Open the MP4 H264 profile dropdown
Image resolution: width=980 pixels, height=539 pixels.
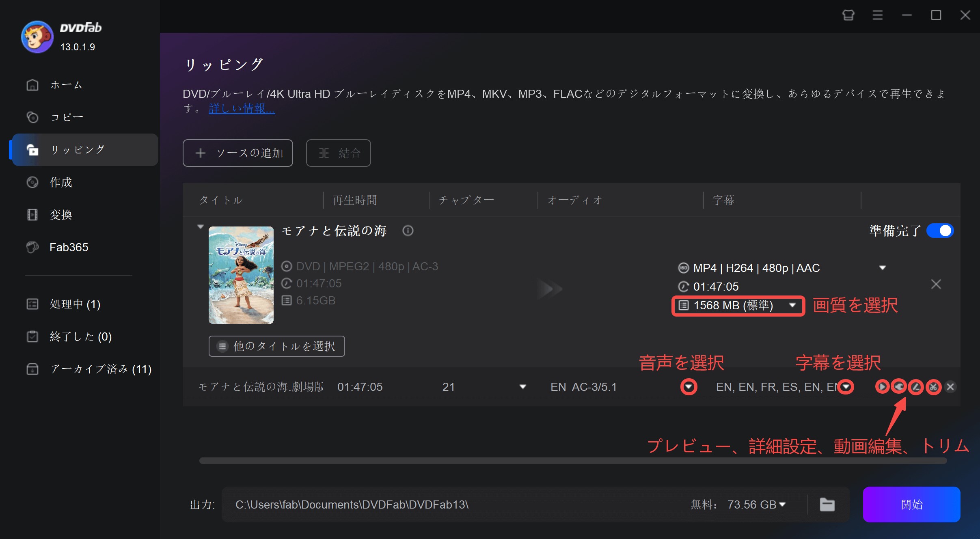pyautogui.click(x=882, y=268)
